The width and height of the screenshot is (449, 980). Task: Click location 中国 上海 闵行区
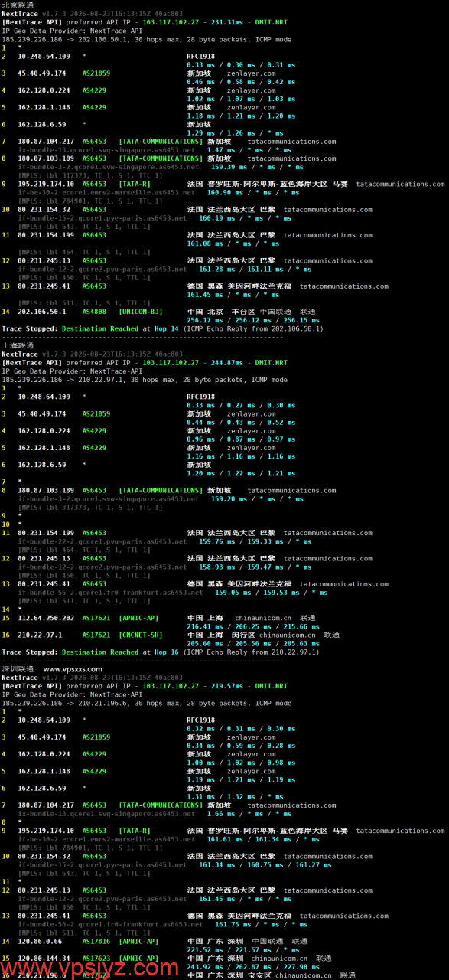point(221,635)
